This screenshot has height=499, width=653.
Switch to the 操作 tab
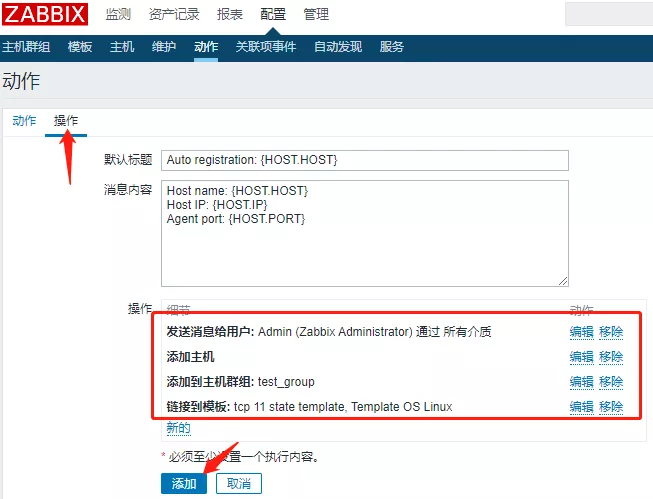tap(66, 121)
